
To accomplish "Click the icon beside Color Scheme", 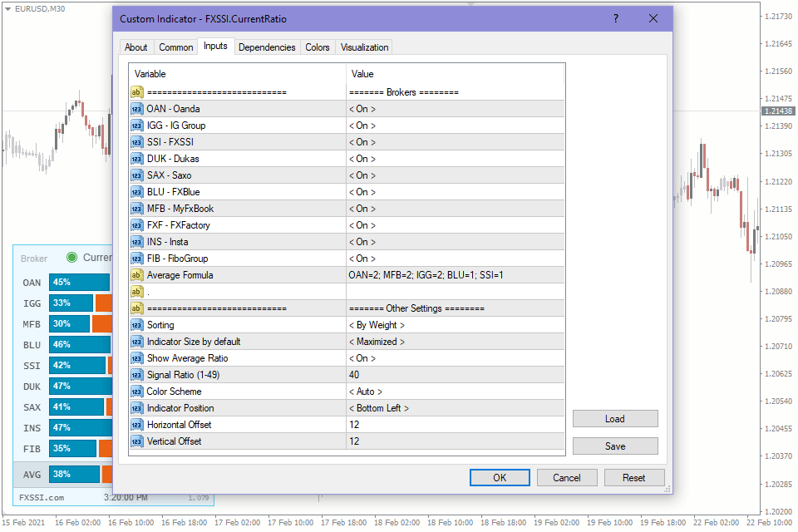I will (x=137, y=392).
